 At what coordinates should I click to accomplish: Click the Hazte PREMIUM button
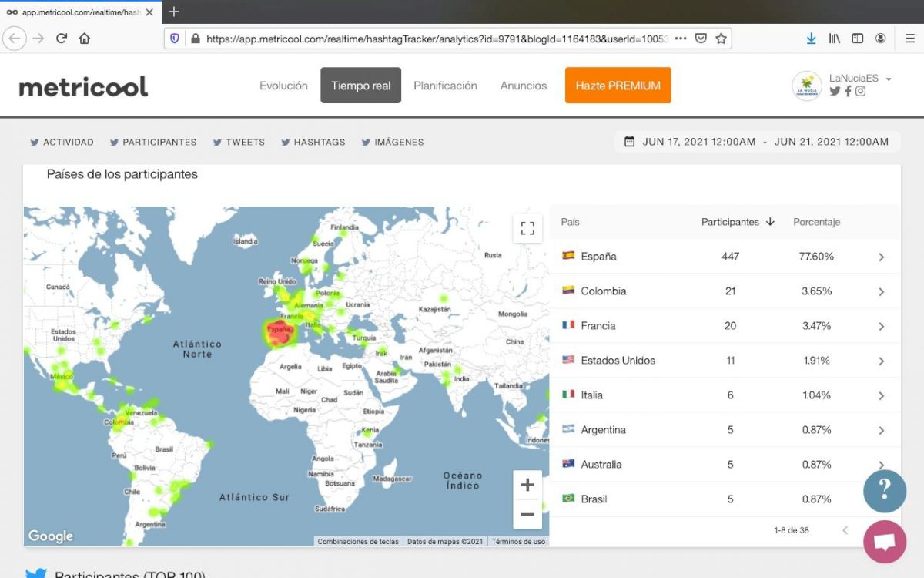(618, 86)
